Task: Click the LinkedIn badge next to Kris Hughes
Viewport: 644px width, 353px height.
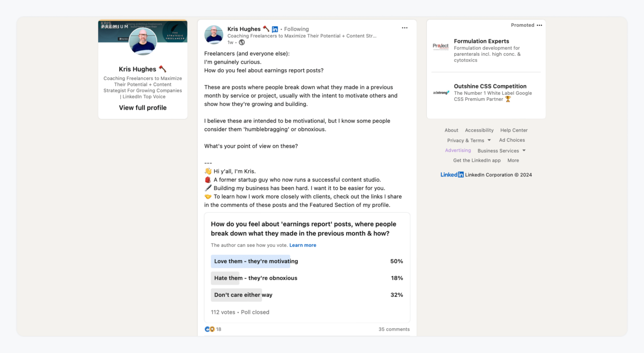Action: tap(275, 29)
